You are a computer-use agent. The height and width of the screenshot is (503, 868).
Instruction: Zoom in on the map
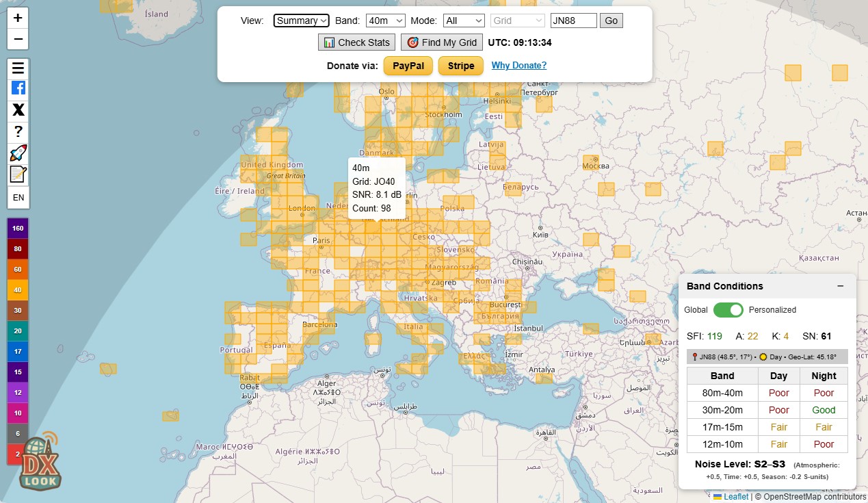tap(18, 18)
